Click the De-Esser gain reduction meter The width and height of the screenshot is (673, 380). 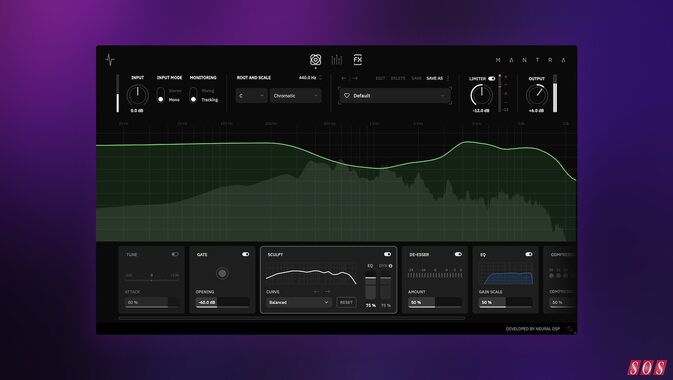click(435, 273)
